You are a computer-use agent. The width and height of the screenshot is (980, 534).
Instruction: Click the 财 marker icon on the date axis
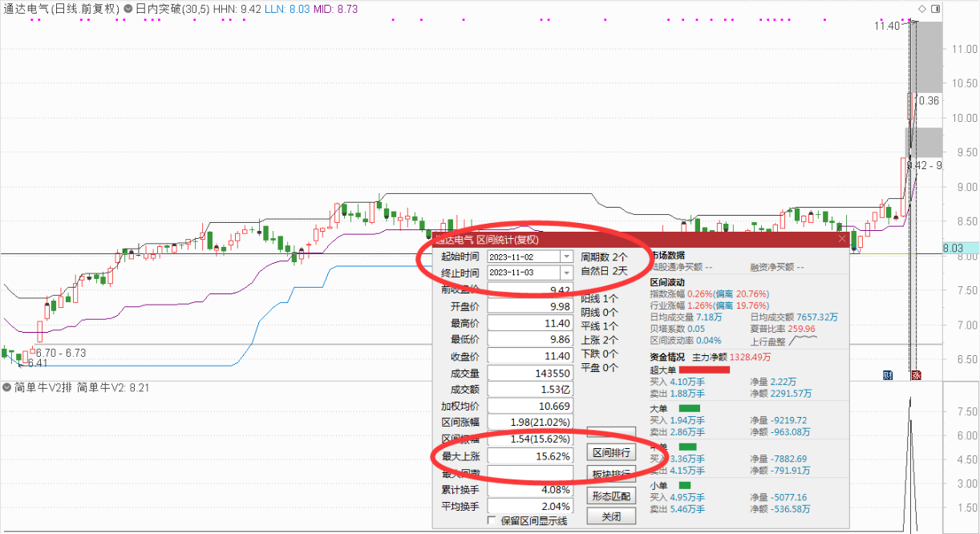[888, 375]
